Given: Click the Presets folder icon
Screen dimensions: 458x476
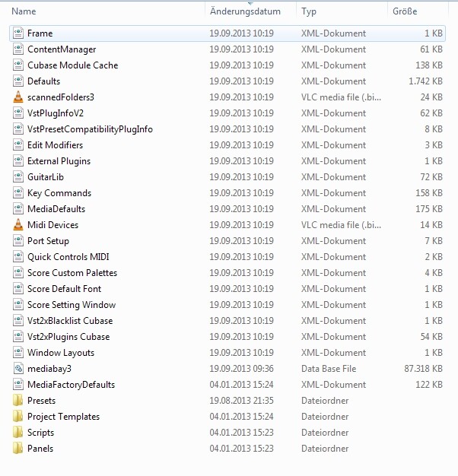Looking at the screenshot, I should tap(18, 401).
